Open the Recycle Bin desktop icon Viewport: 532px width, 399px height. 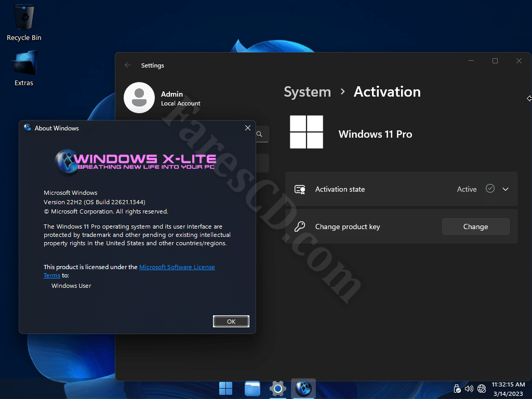point(24,22)
